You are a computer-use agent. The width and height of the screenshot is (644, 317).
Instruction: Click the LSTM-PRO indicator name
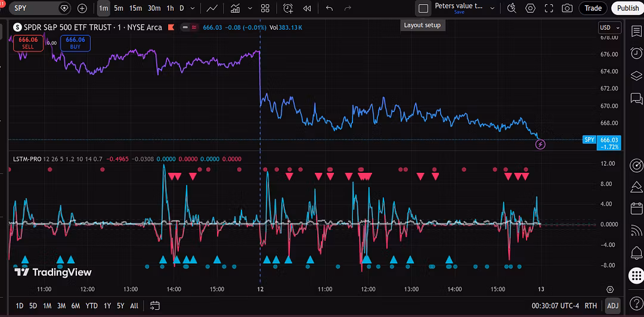pyautogui.click(x=26, y=159)
